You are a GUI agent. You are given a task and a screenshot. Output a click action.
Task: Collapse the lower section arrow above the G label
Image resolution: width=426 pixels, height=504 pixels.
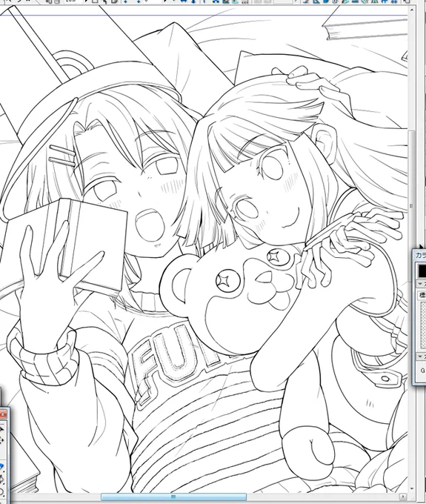pos(421,357)
